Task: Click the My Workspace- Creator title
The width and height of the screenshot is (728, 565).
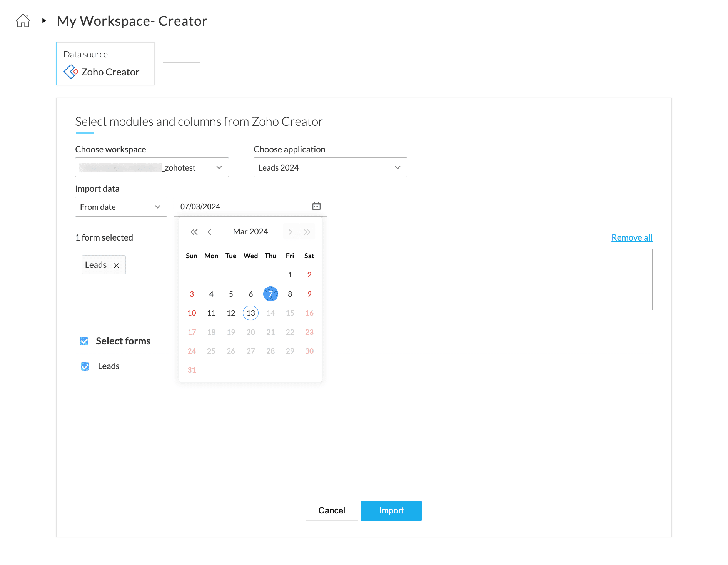Action: (x=132, y=21)
